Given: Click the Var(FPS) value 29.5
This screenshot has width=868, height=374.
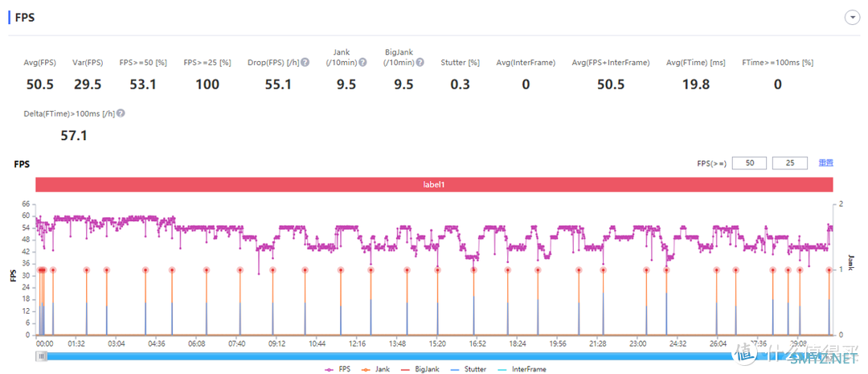Looking at the screenshot, I should [88, 84].
